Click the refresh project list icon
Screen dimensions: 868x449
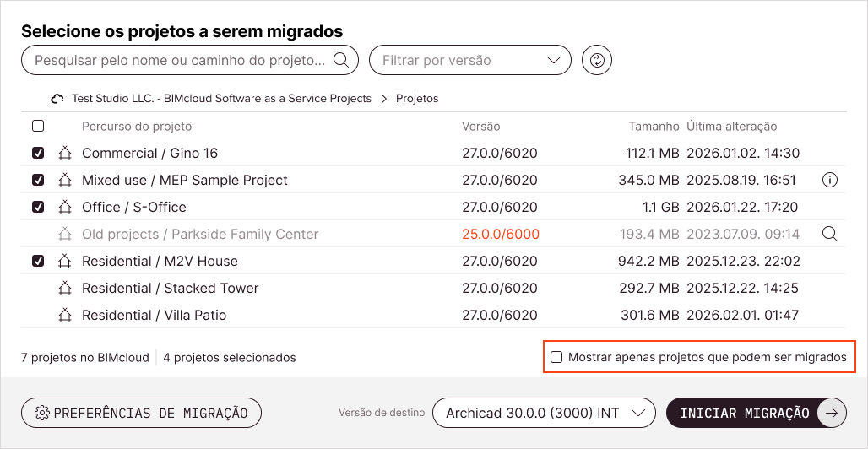(597, 61)
